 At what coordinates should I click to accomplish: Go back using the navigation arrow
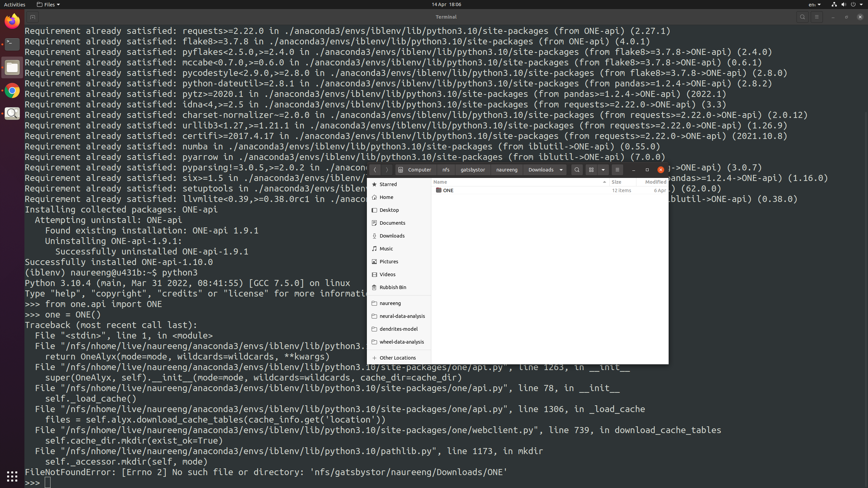(x=375, y=170)
